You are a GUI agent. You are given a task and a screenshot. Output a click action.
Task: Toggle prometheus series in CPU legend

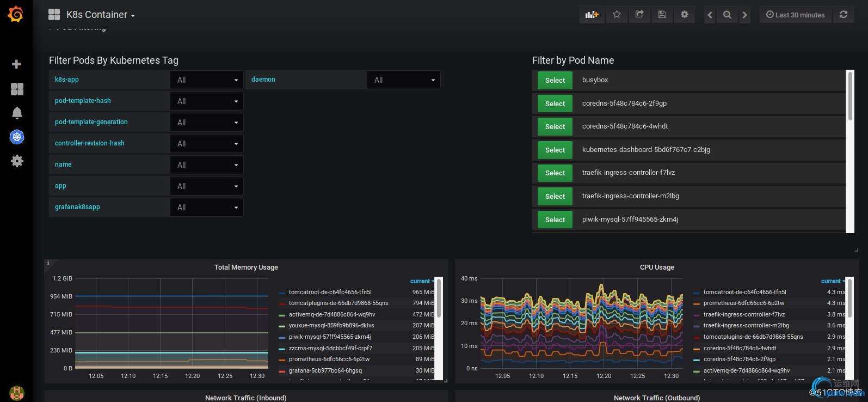pos(743,303)
